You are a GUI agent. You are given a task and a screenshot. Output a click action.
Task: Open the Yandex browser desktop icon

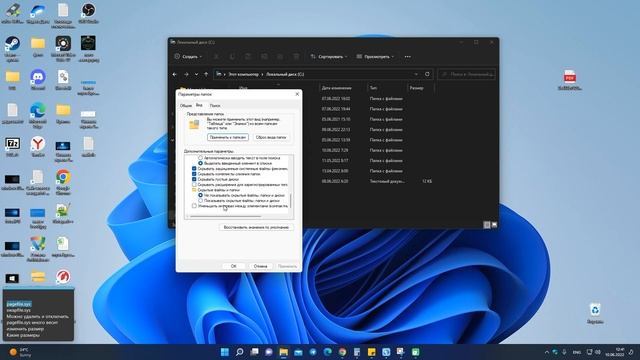[x=38, y=147]
